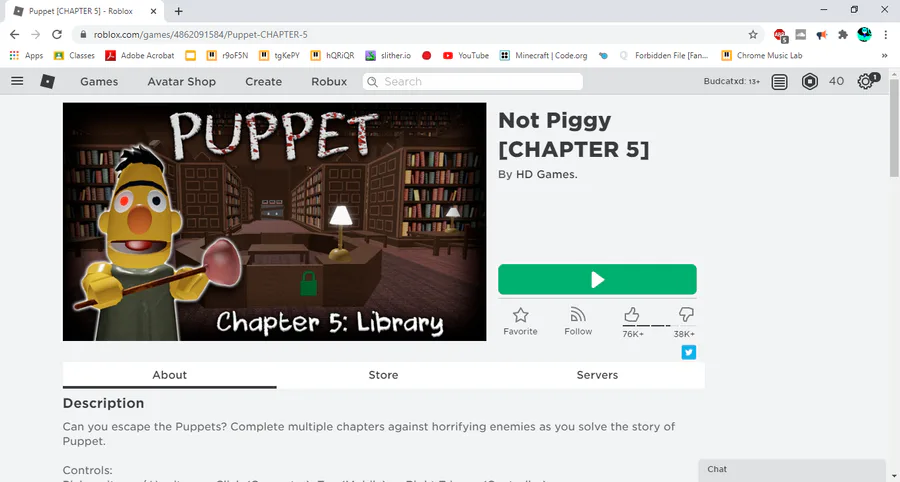Click the megaphone extension icon
Image resolution: width=900 pixels, height=482 pixels.
click(822, 34)
